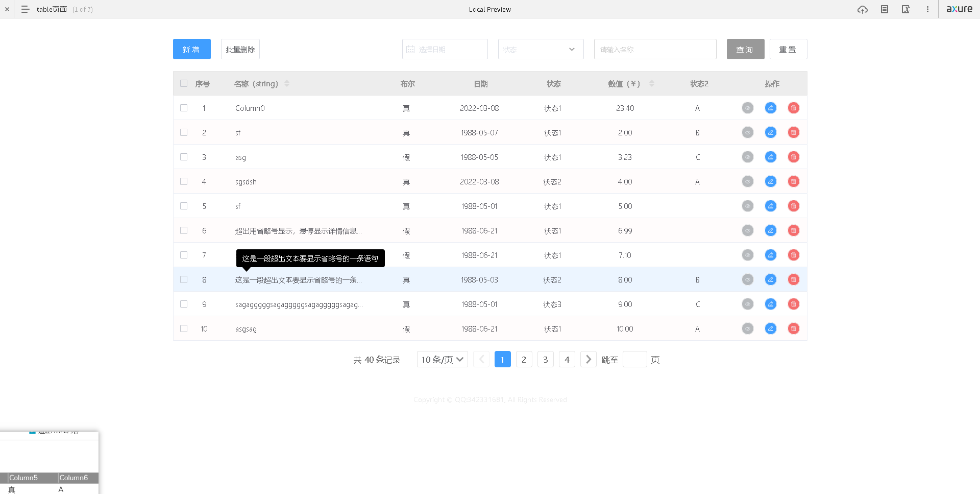
Task: Open the page notes document icon
Action: click(x=885, y=9)
